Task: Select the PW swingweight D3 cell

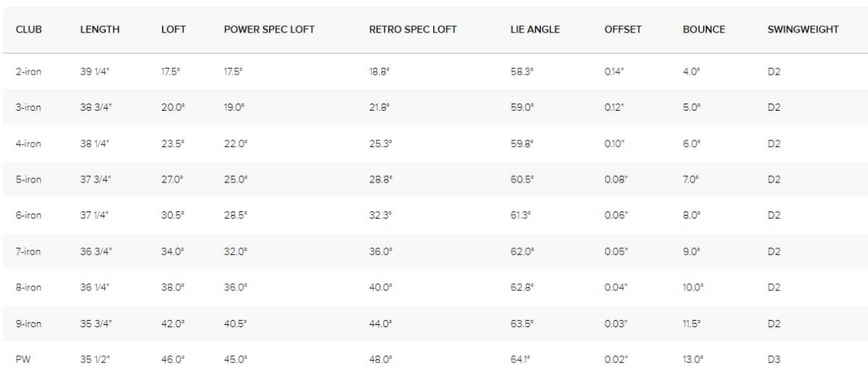Action: pyautogui.click(x=774, y=359)
